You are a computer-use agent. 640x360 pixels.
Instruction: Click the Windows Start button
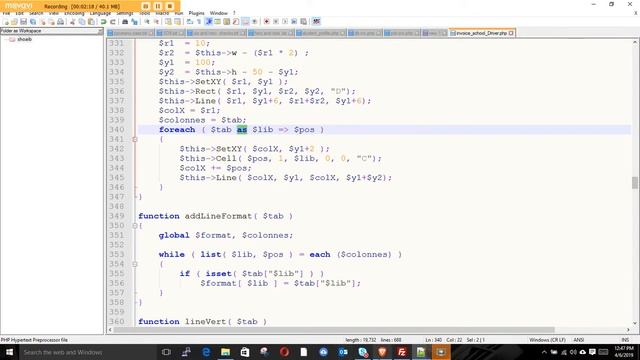click(9, 352)
